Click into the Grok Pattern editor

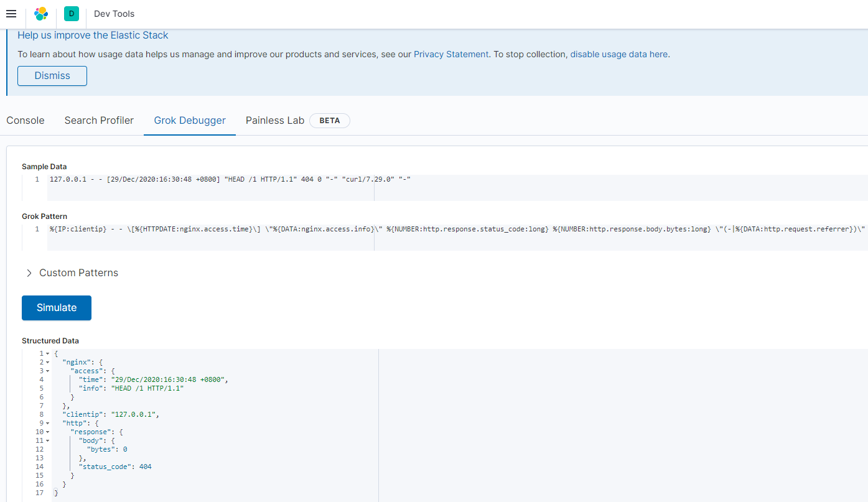(457, 238)
